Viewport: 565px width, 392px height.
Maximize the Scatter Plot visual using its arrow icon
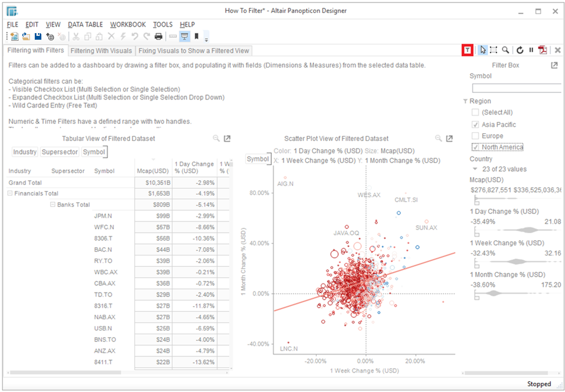tap(450, 139)
